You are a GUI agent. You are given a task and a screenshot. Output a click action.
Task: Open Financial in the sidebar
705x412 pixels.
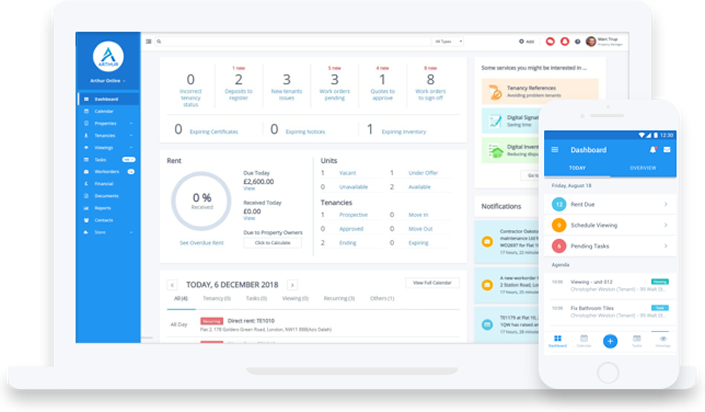pos(106,183)
